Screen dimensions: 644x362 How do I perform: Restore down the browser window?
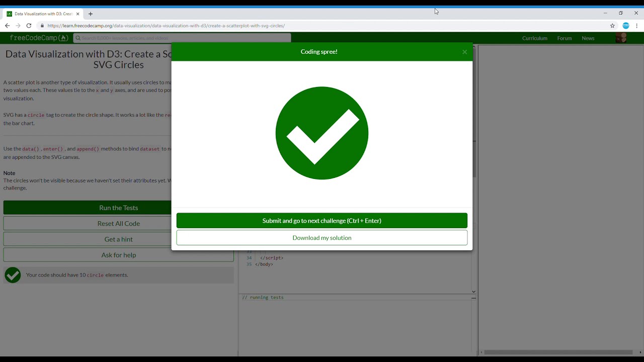point(621,13)
